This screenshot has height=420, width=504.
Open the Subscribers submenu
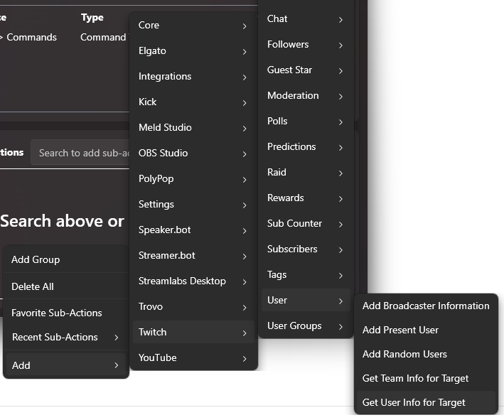point(306,249)
